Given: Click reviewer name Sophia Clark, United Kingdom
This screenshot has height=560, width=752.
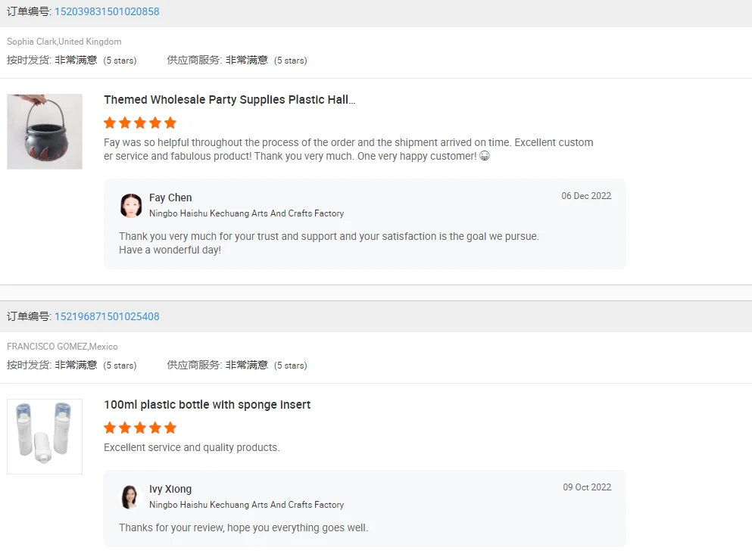Looking at the screenshot, I should coord(64,42).
